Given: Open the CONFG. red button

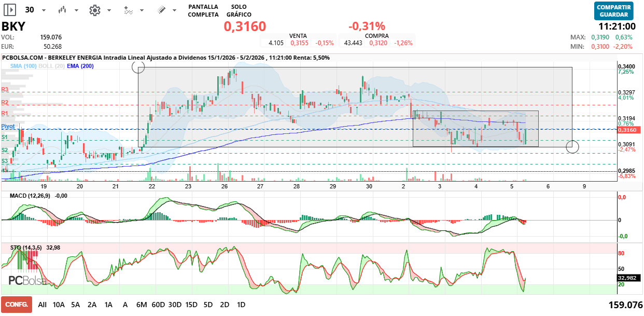Looking at the screenshot, I should (17, 305).
